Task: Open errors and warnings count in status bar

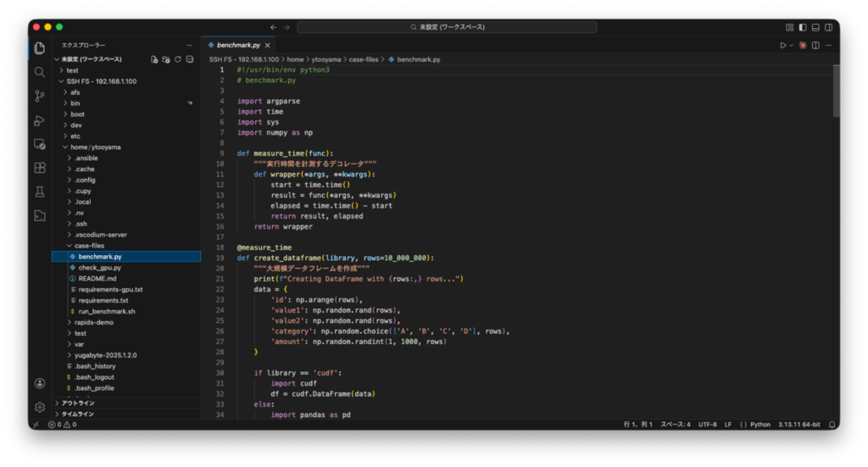Action: (x=63, y=425)
